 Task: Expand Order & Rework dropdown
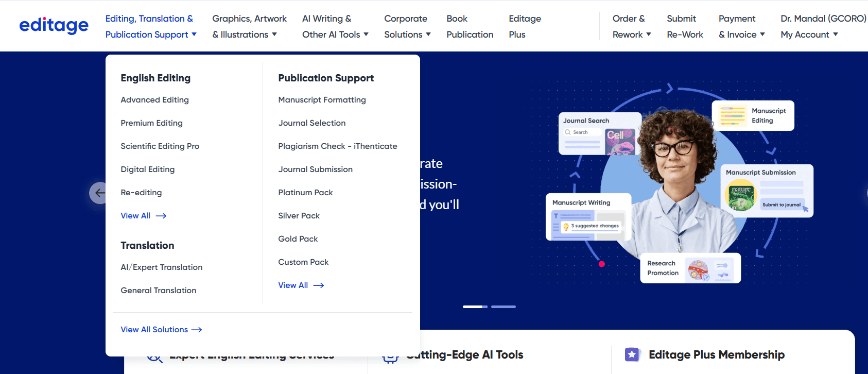[x=632, y=26]
